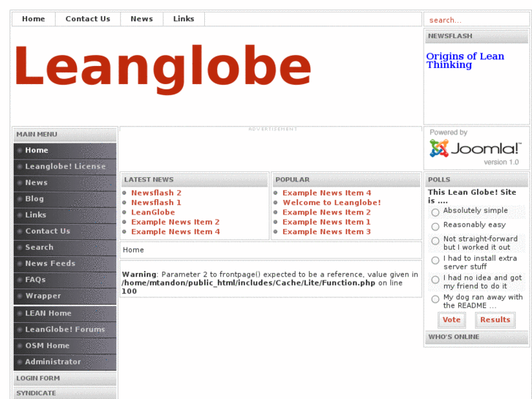
Task: View poll Results
Action: 495,320
